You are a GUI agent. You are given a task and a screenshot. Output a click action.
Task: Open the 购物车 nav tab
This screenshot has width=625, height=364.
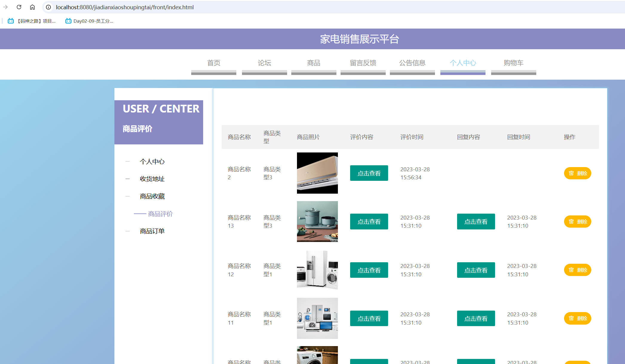pos(514,63)
